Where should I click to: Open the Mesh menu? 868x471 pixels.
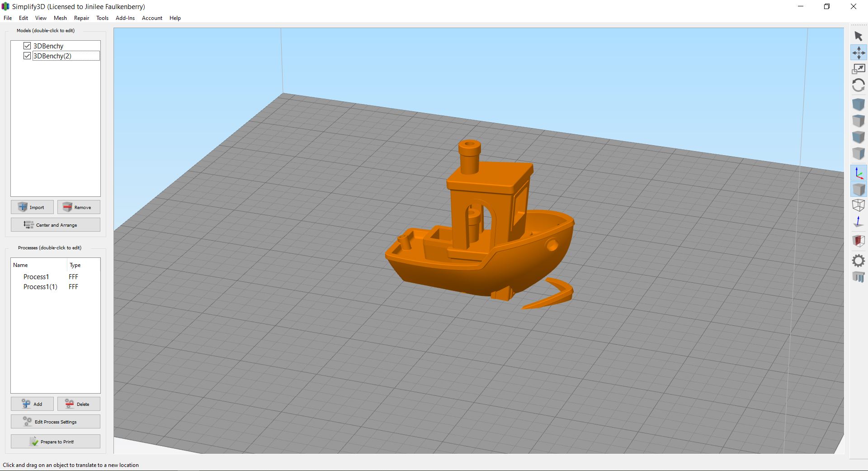pos(60,18)
